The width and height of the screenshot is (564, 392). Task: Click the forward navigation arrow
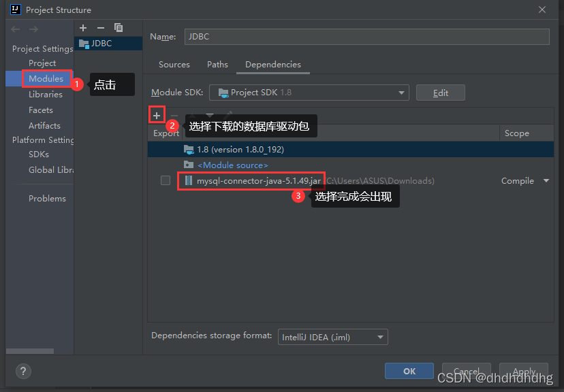(33, 29)
